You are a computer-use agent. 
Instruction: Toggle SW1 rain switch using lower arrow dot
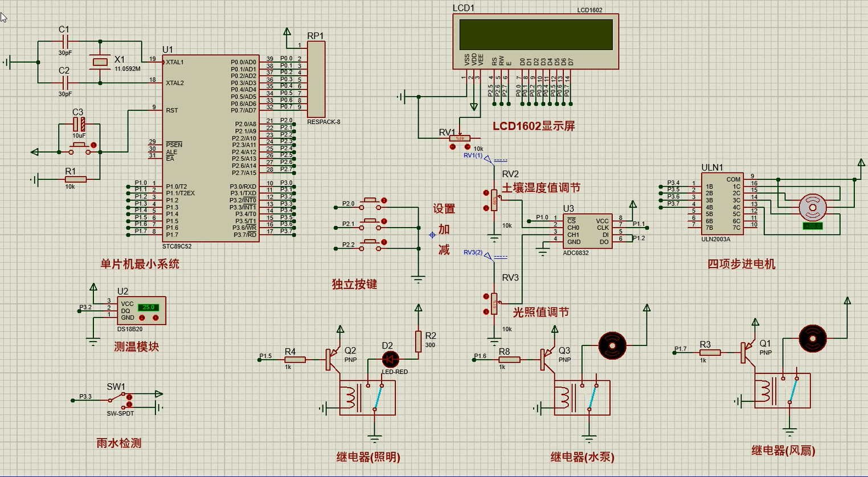[x=129, y=405]
